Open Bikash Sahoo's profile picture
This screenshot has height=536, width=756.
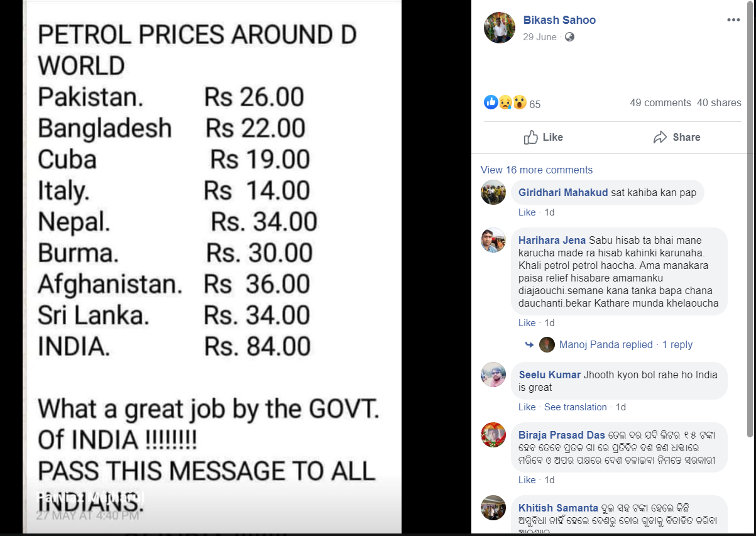point(500,27)
